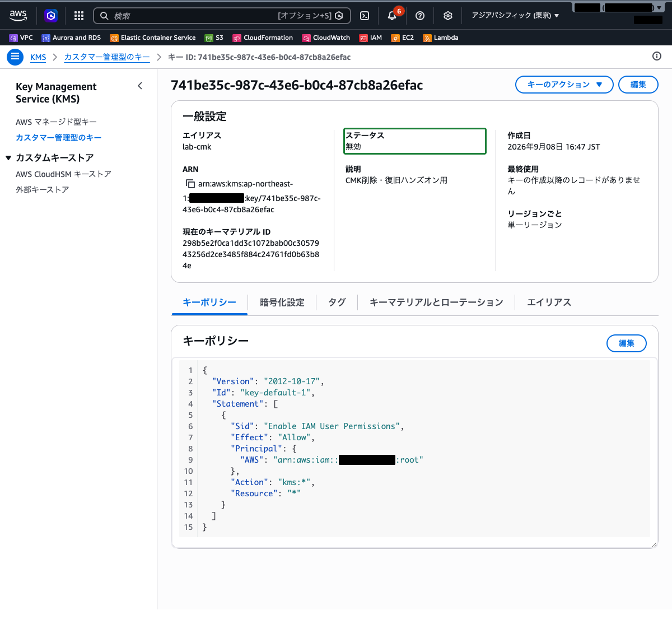Click the policy line "Sid": "Enable IAM User Permissions"
This screenshot has height=629, width=672.
(317, 426)
